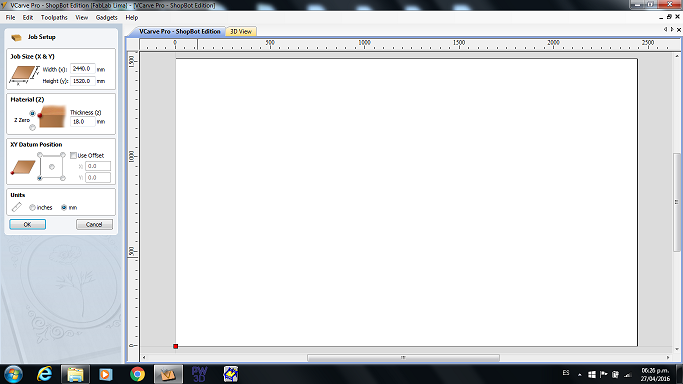Viewport: 683px width, 384px height.
Task: Click the Job Setup header icon
Action: pyautogui.click(x=16, y=37)
